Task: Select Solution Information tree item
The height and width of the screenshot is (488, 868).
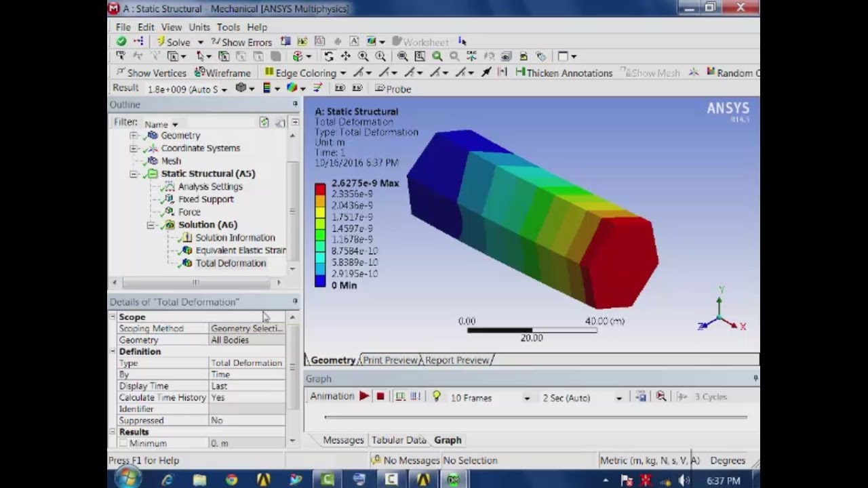Action: [x=235, y=238]
